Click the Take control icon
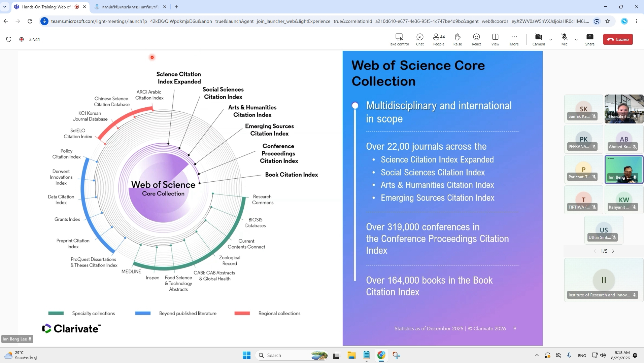 pos(399,39)
